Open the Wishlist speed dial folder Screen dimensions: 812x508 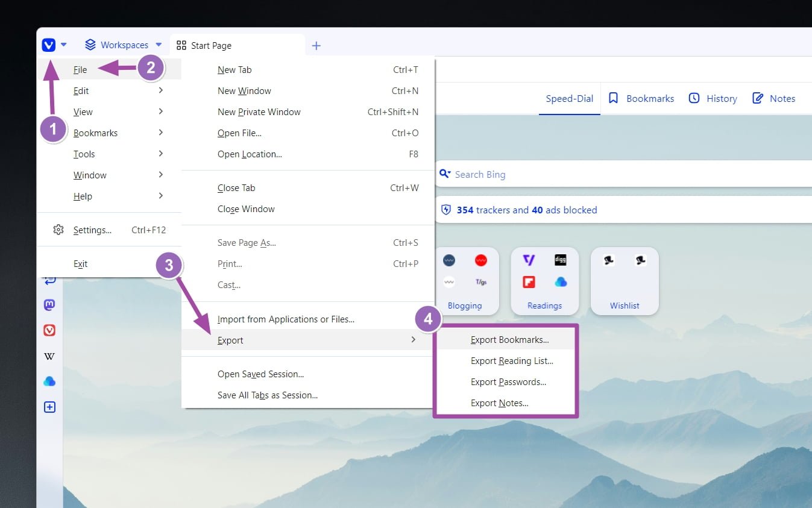[x=625, y=280]
